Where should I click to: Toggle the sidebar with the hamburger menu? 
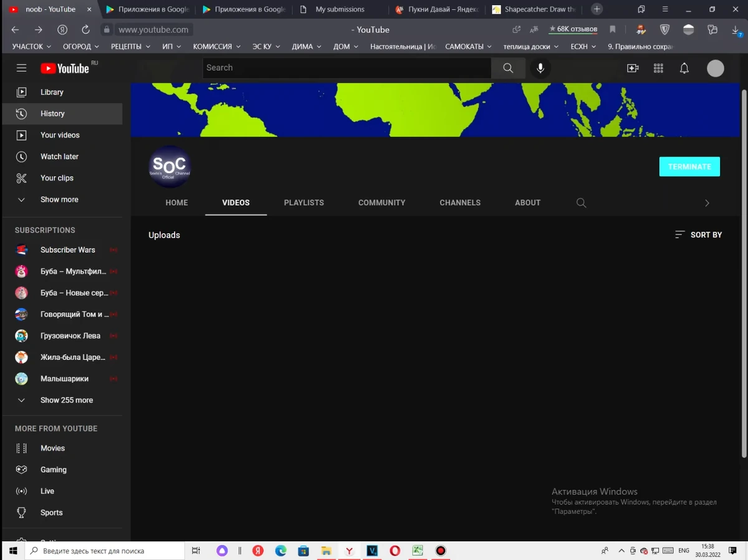coord(21,68)
